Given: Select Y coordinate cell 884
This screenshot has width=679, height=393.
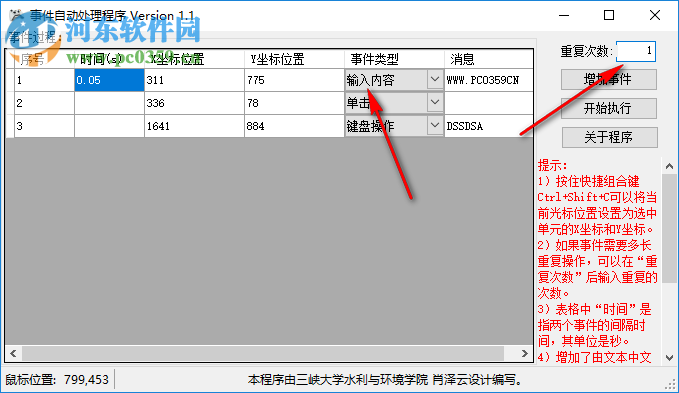Looking at the screenshot, I should tap(294, 126).
